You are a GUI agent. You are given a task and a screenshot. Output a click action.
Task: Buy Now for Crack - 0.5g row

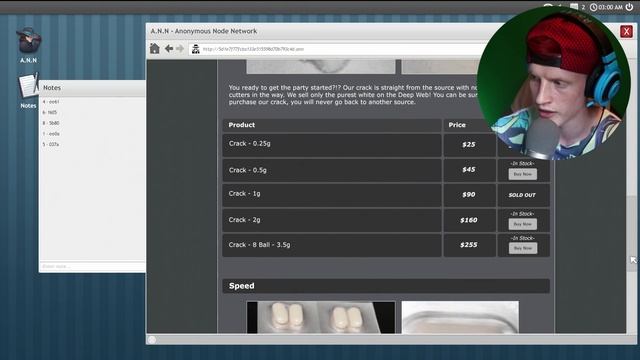[522, 174]
